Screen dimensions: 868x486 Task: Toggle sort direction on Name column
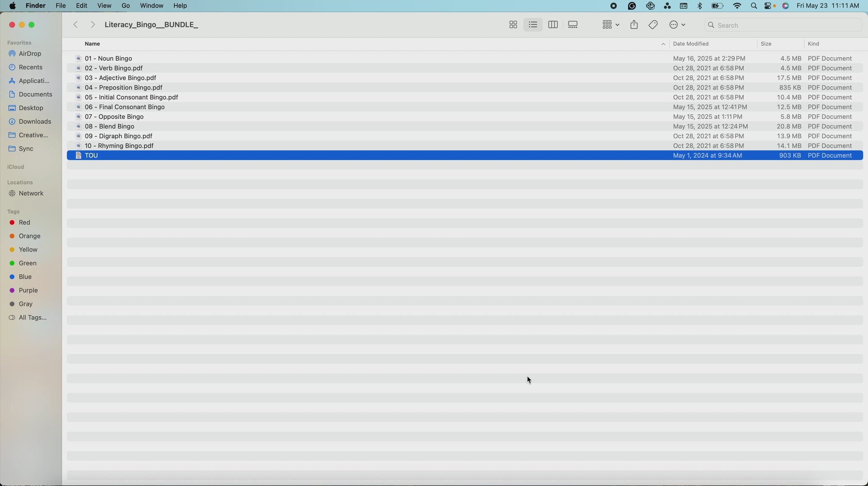coord(663,44)
